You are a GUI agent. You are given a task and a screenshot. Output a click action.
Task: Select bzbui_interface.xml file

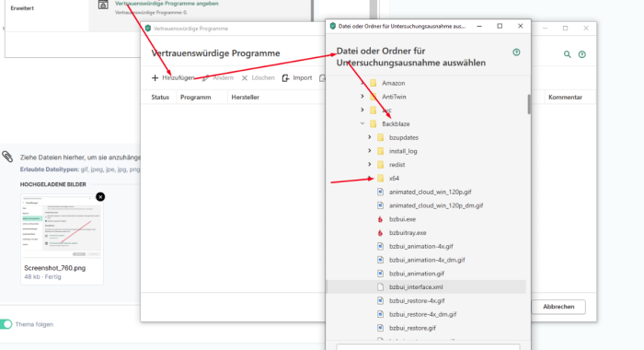point(416,287)
